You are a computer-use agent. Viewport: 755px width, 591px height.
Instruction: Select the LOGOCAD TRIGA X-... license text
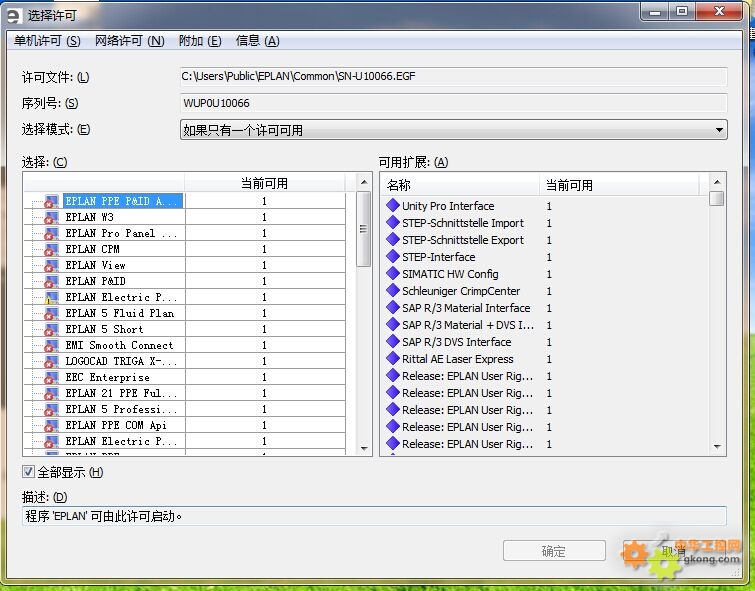(121, 361)
